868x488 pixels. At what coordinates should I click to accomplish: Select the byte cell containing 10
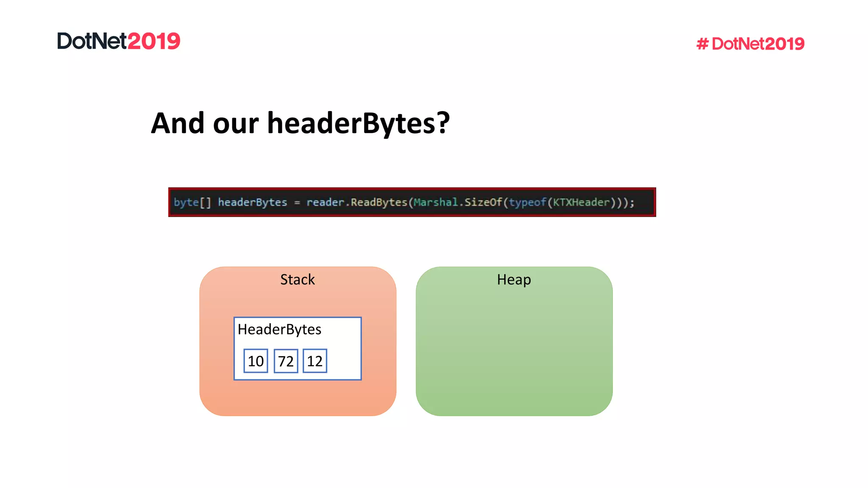pos(256,361)
